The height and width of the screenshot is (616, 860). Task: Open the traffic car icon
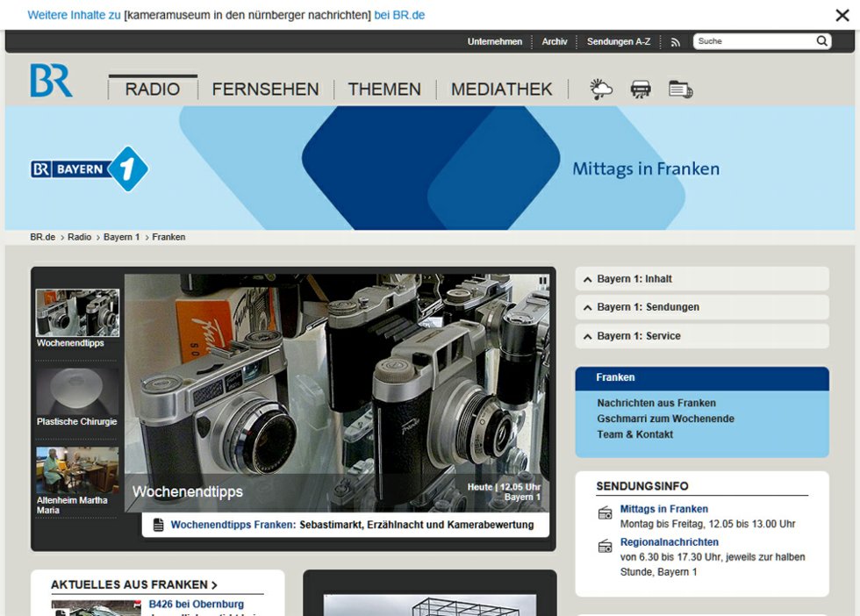click(x=641, y=89)
